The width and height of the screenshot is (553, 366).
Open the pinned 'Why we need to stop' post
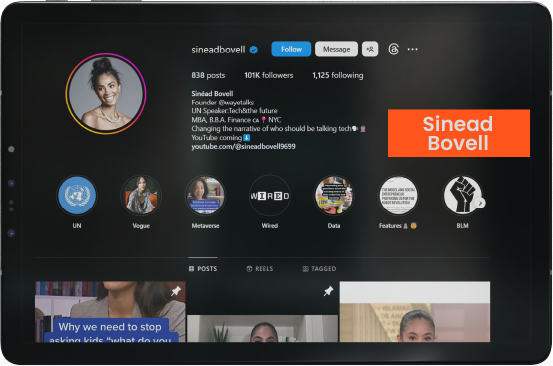(x=110, y=312)
